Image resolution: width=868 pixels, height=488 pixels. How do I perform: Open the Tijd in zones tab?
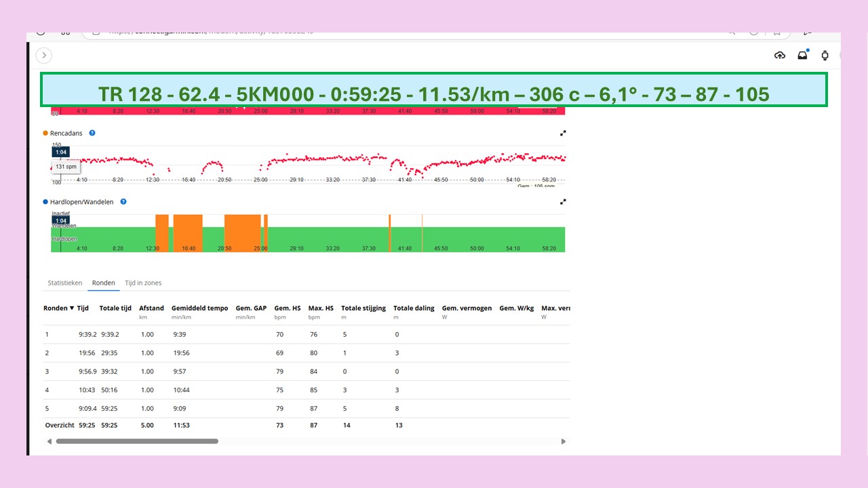pyautogui.click(x=143, y=283)
